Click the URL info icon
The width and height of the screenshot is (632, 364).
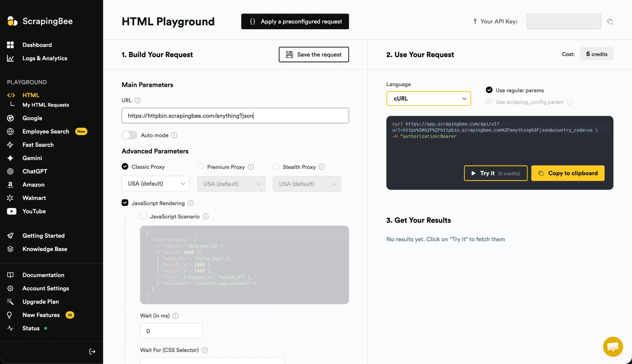[138, 100]
